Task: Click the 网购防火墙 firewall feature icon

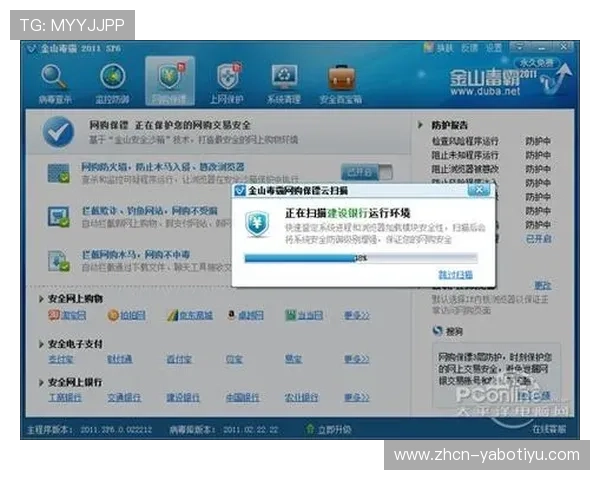Action: [x=58, y=173]
